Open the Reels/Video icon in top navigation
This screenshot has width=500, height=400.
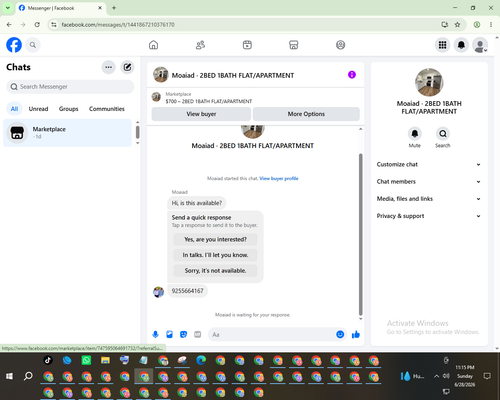(x=247, y=45)
